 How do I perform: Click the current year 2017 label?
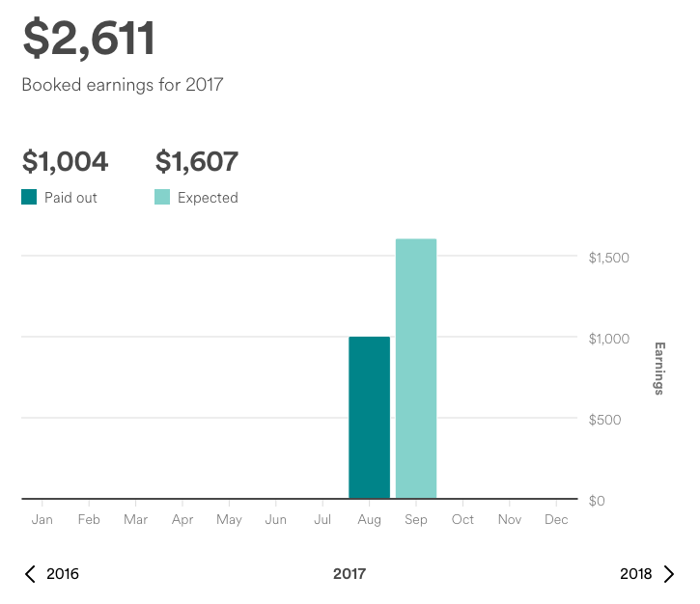(x=350, y=574)
